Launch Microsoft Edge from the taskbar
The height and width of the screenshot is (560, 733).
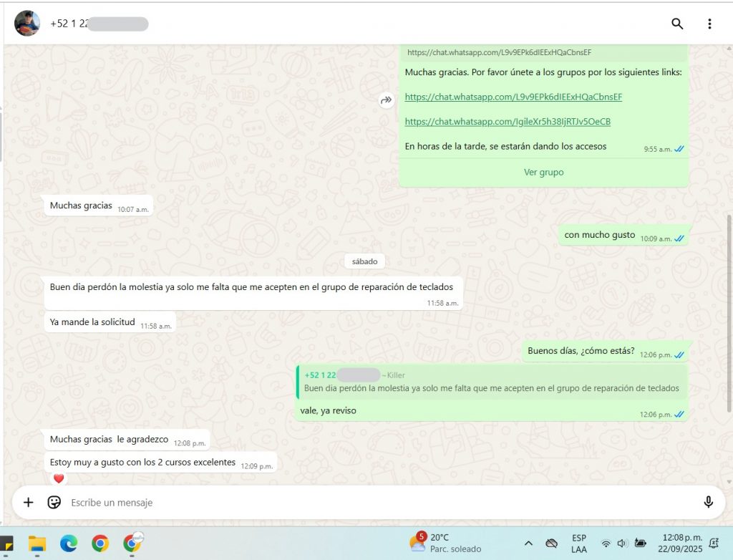(69, 544)
